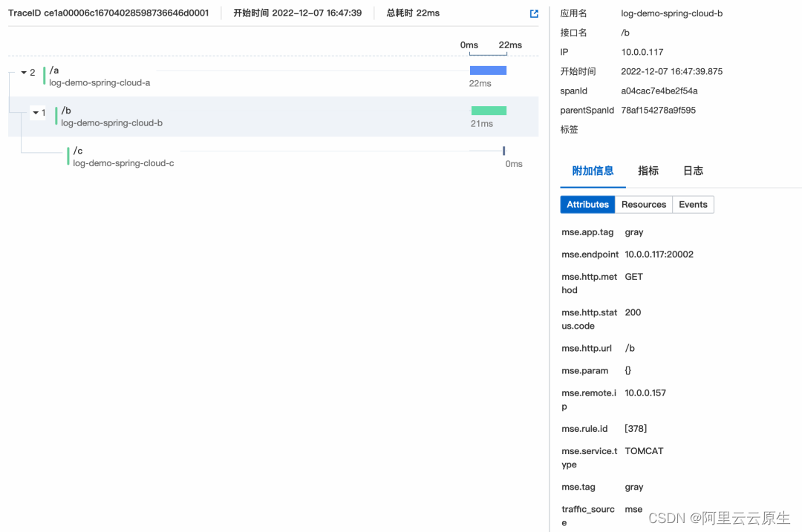Click the 22ms timeline scale label

pos(510,45)
